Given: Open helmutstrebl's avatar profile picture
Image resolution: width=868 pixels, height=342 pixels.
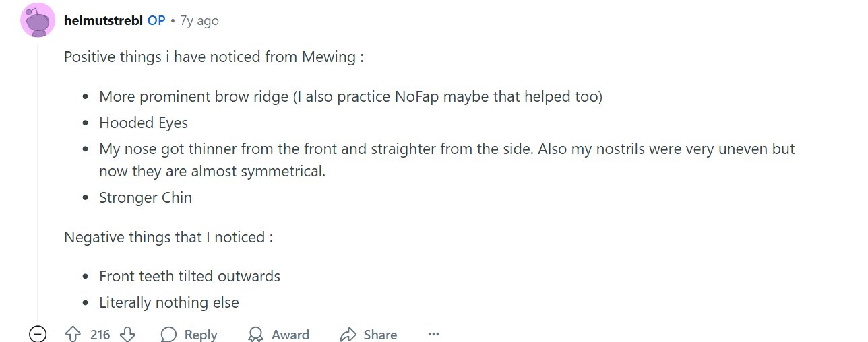Looking at the screenshot, I should pos(38,20).
